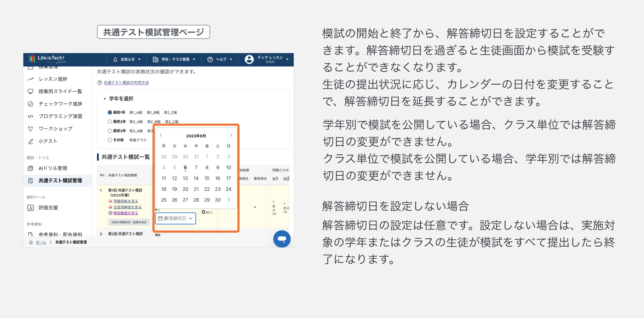
Task: Select the 高校1年 radio button
Action: [x=110, y=112]
